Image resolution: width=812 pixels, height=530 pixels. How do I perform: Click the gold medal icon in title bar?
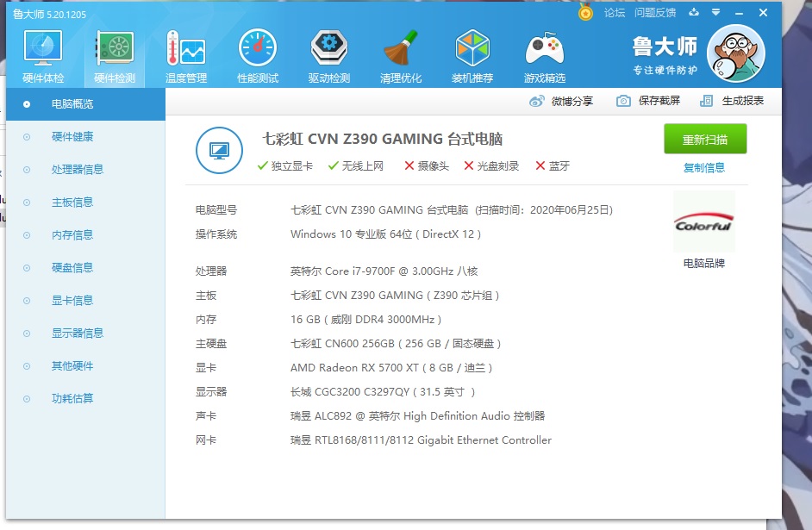[585, 12]
